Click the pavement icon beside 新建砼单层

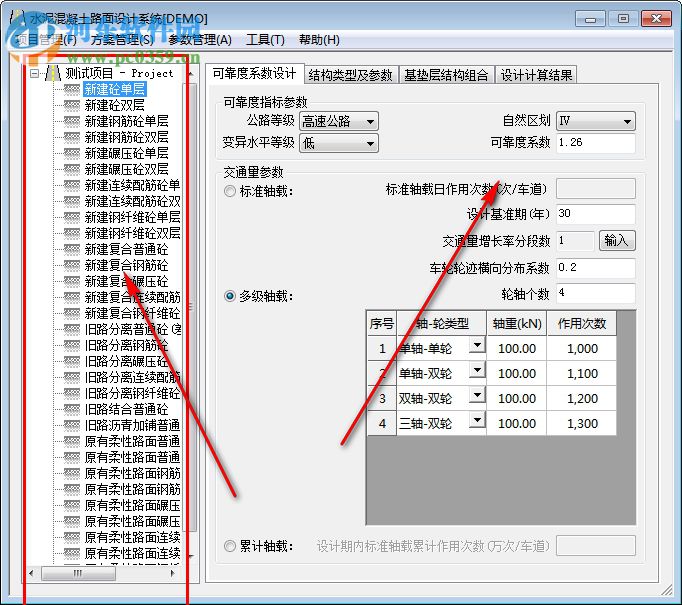point(72,90)
